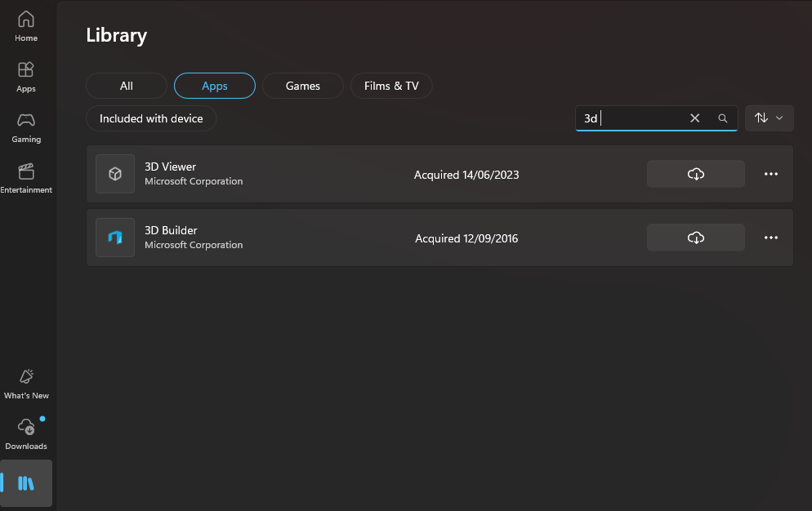Screen dimensions: 812x511
Task: Open more options for 3D Viewer
Action: 770,174
